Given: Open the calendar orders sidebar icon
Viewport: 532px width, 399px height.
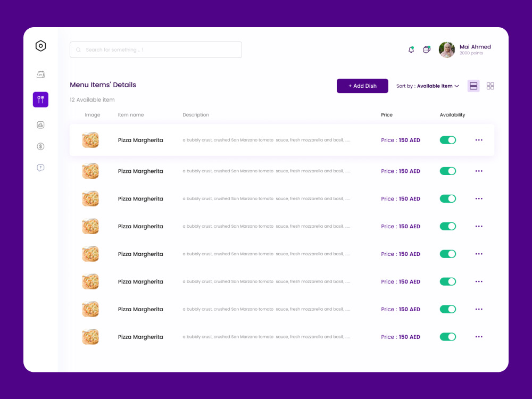Looking at the screenshot, I should click(41, 74).
